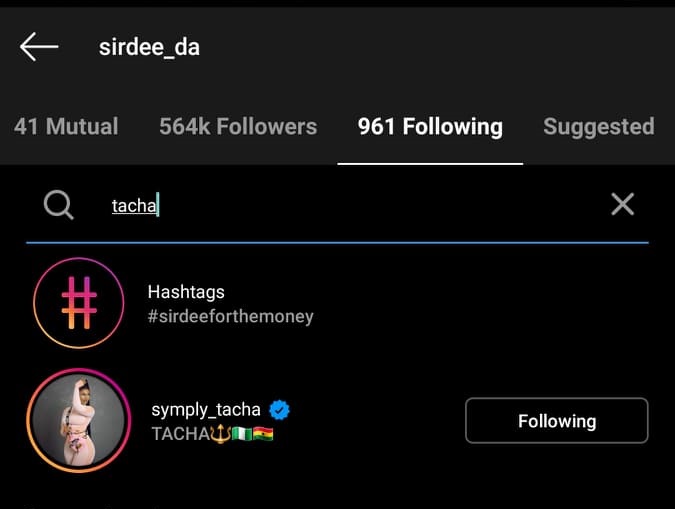Viewport: 675px width, 509px height.
Task: Click the Ghana flag emoji
Action: click(x=263, y=434)
